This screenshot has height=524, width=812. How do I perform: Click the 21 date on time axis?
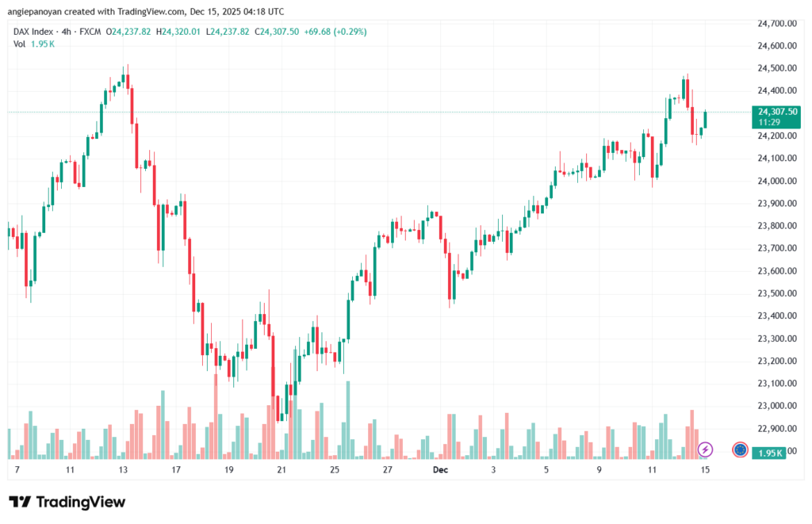282,470
